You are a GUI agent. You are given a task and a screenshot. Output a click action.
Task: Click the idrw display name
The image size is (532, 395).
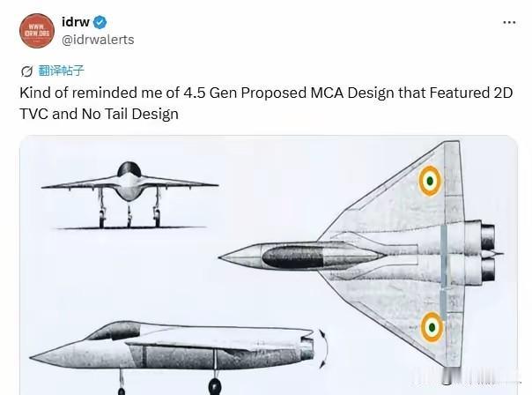click(x=76, y=22)
